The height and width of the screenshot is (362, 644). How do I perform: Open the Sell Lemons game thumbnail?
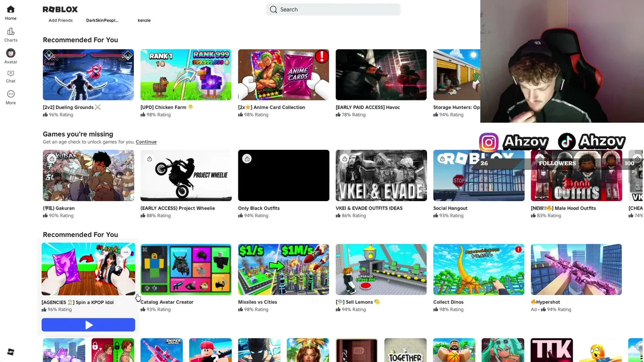coord(381,269)
